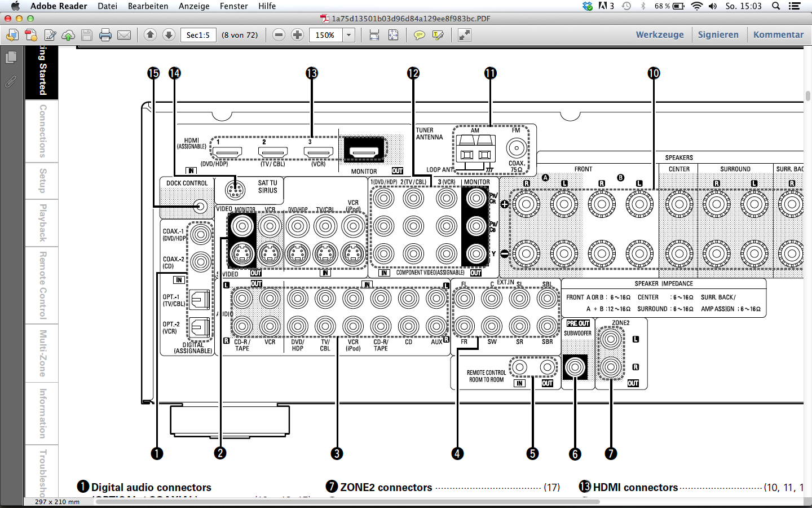The width and height of the screenshot is (812, 508).
Task: Open the Adobe Reader application menu
Action: [x=59, y=6]
